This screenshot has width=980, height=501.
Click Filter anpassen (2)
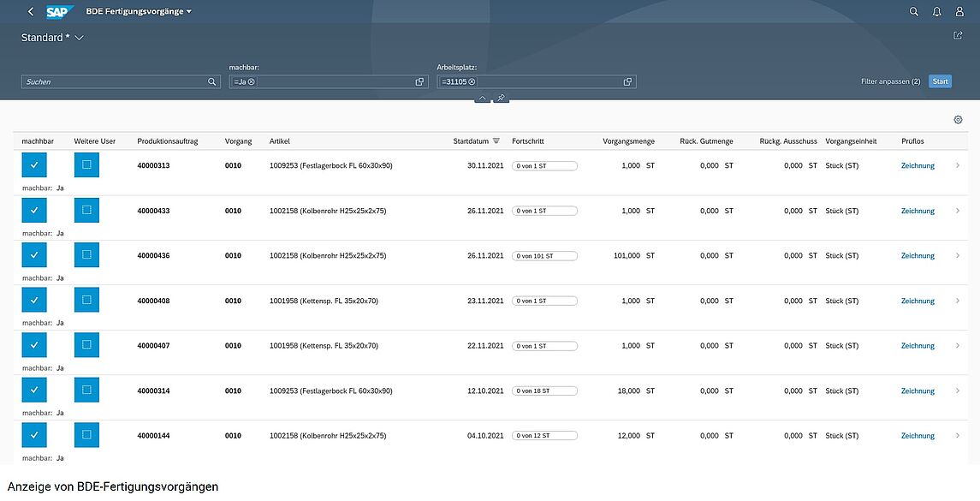(891, 81)
